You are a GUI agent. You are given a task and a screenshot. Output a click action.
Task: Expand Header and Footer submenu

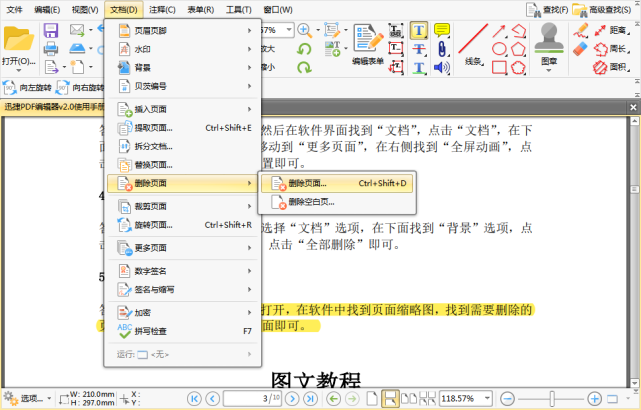click(x=183, y=31)
